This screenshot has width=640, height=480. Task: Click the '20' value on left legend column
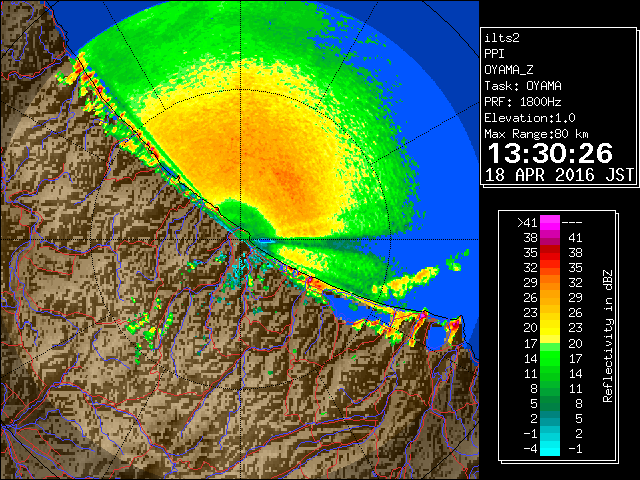point(530,328)
